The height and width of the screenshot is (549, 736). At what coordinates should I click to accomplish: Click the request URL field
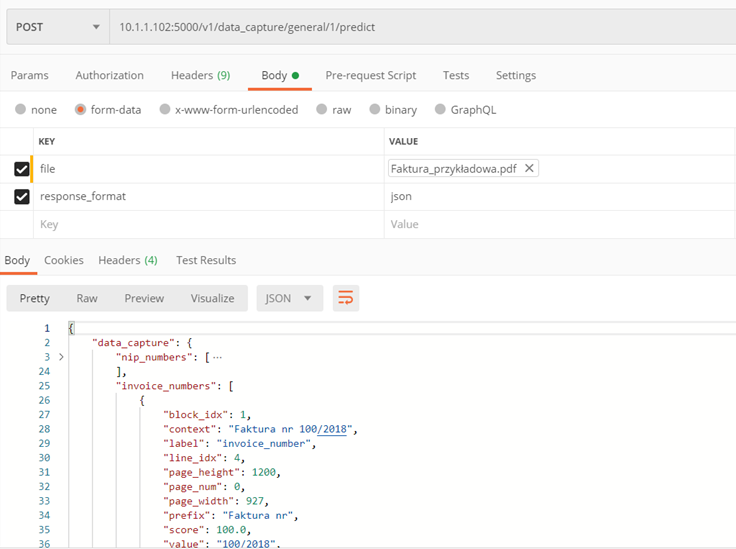[422, 27]
